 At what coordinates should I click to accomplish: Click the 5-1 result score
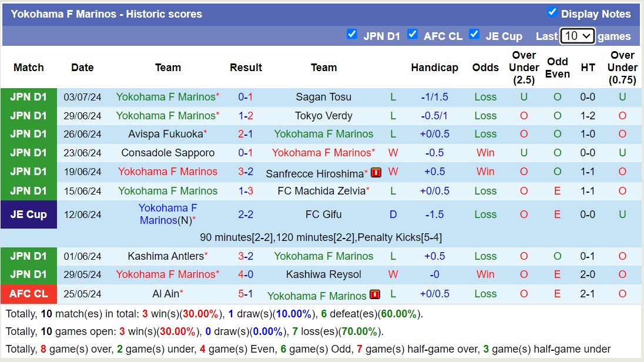[x=246, y=294]
